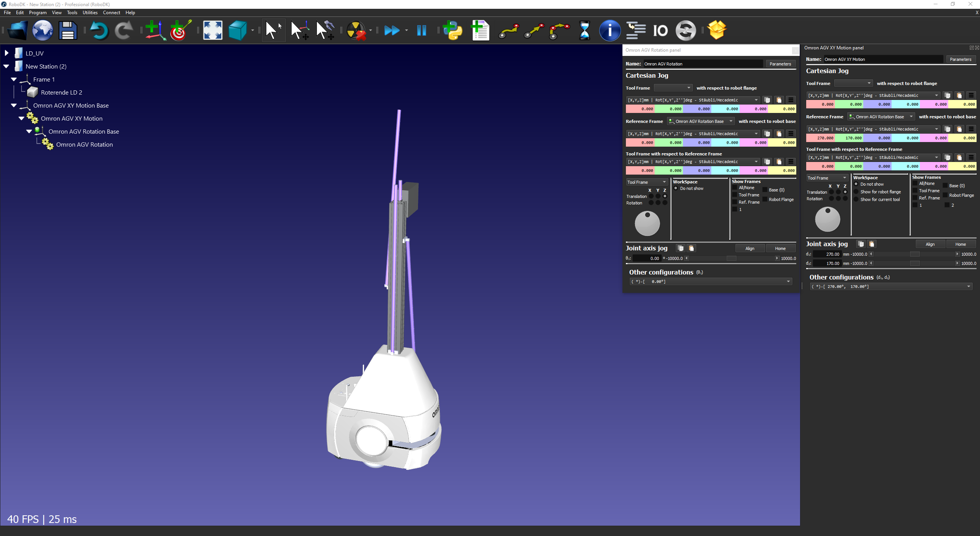Click the Save station floppy disk icon

coord(68,31)
